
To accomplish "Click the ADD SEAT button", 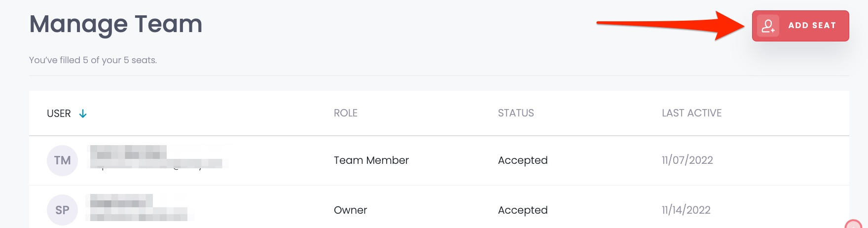I will [x=800, y=26].
